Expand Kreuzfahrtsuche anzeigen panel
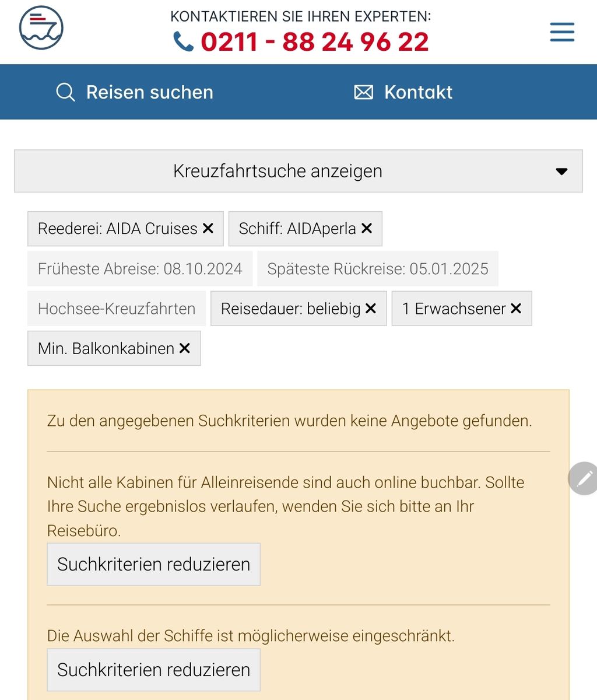Viewport: 597px width, 700px height. click(298, 171)
